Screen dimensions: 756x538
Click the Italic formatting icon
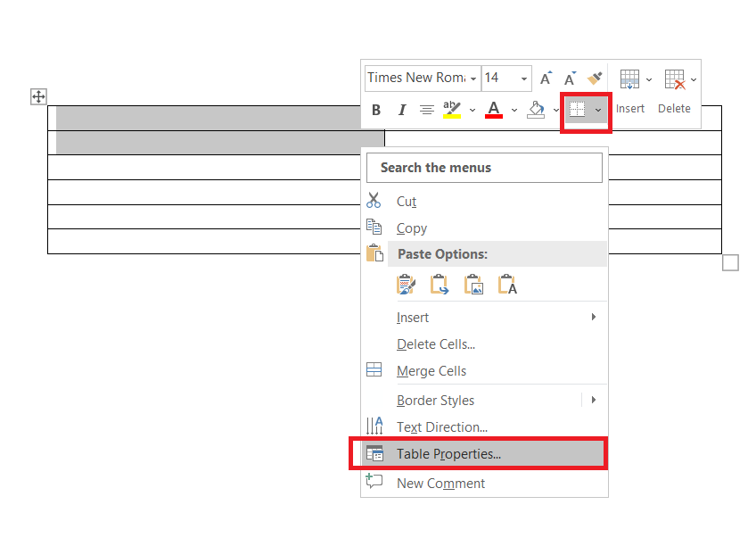click(x=401, y=110)
